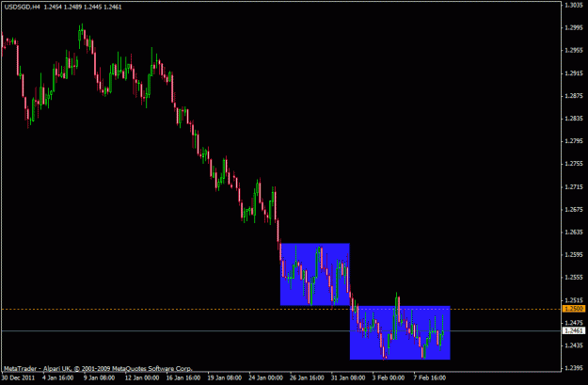Select the 1.2675 price scale label
The width and height of the screenshot is (588, 385).
tap(574, 209)
